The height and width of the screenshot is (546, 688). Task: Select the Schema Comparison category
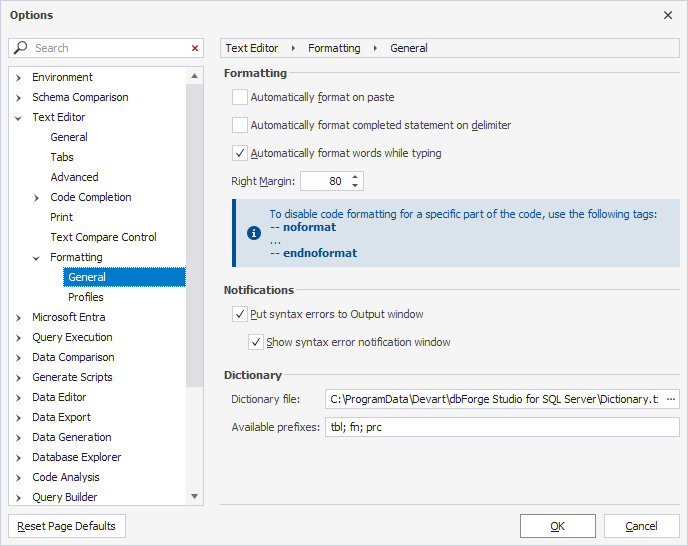(80, 97)
